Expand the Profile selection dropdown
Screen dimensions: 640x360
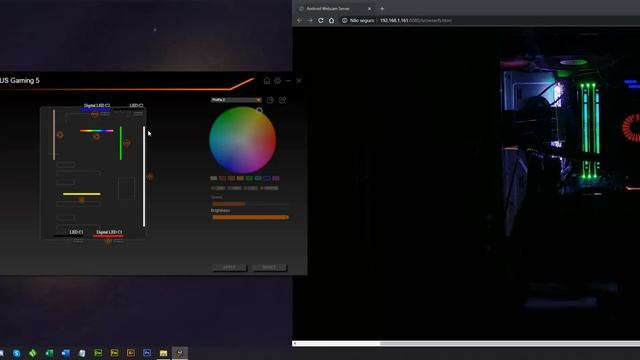point(236,100)
